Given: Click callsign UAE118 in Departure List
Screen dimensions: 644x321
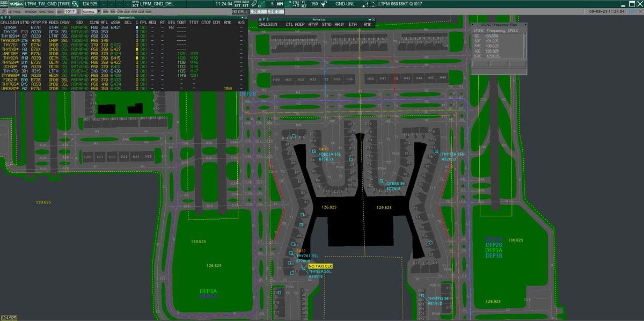Looking at the screenshot, I should [10, 53].
